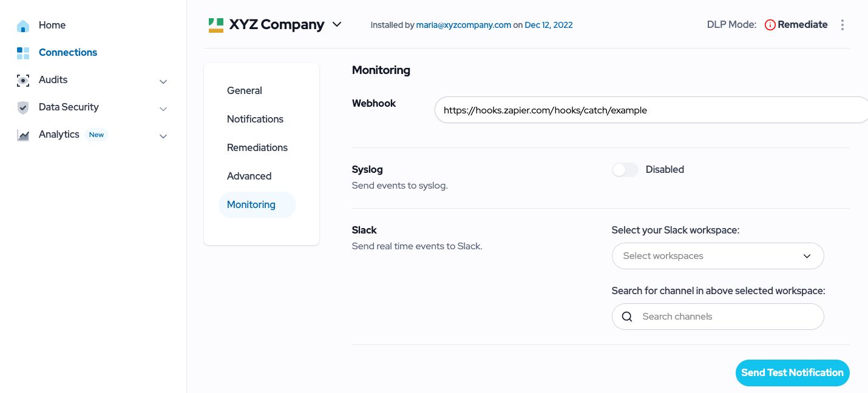Click the Analytics chart icon
The height and width of the screenshot is (393, 868).
tap(23, 135)
